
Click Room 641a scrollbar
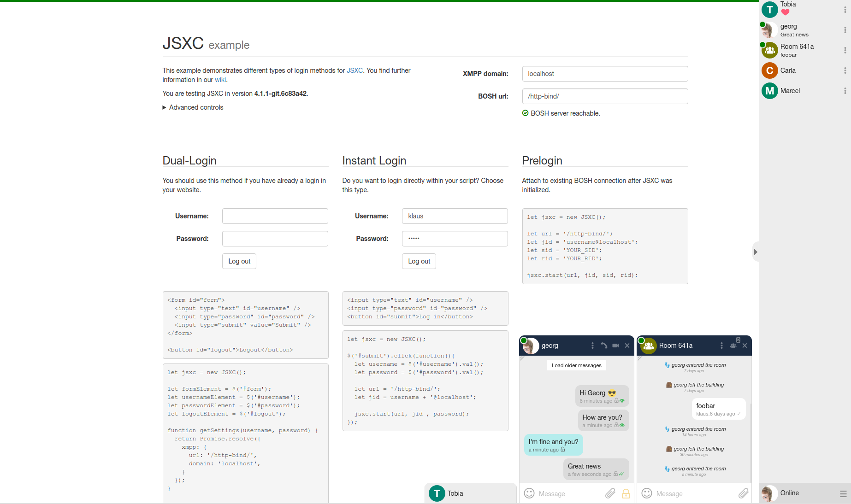pyautogui.click(x=751, y=442)
